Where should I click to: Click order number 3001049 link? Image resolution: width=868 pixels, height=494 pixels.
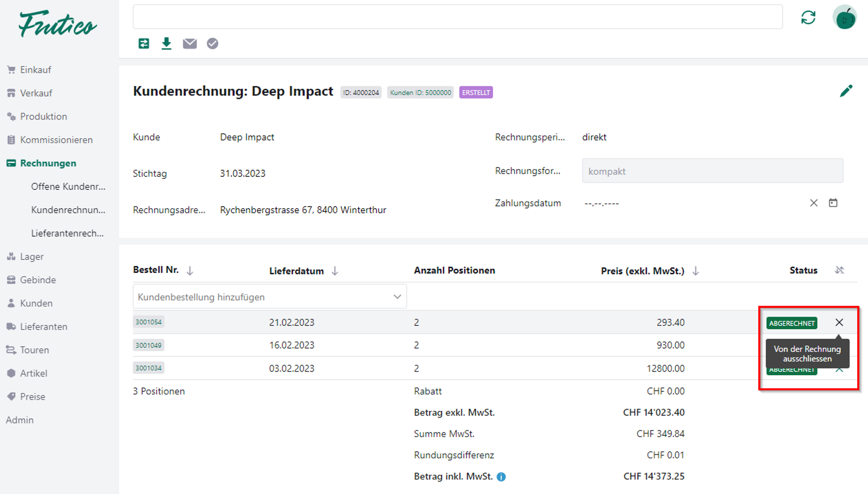coord(148,345)
